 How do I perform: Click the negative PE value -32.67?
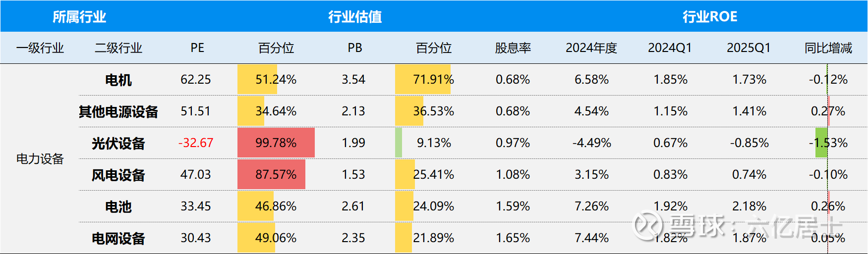click(x=196, y=143)
